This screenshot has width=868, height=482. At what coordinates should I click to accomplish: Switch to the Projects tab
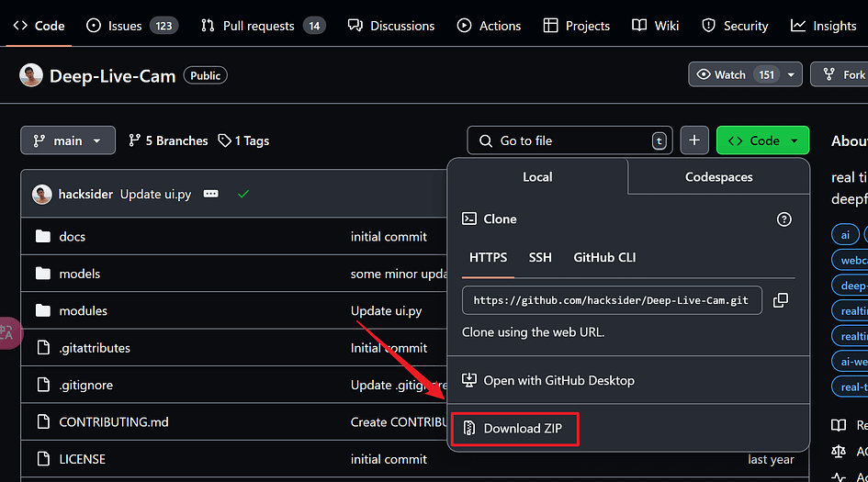click(576, 26)
